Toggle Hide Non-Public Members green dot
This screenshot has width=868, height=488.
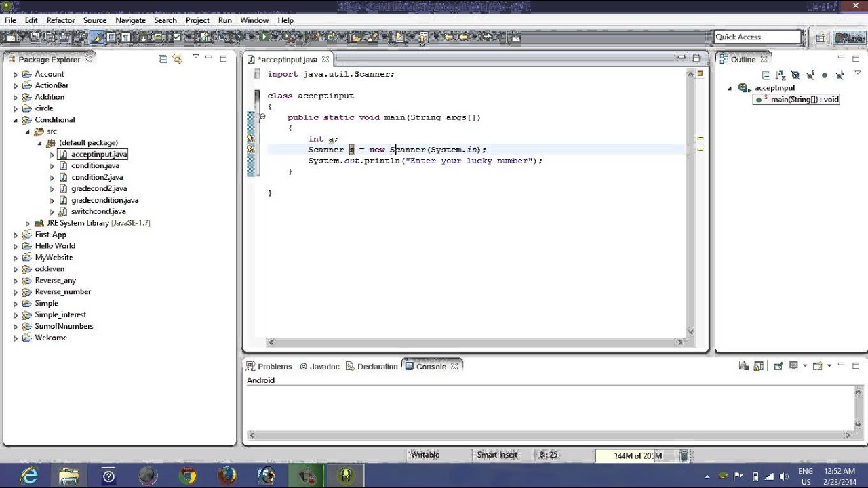click(825, 75)
